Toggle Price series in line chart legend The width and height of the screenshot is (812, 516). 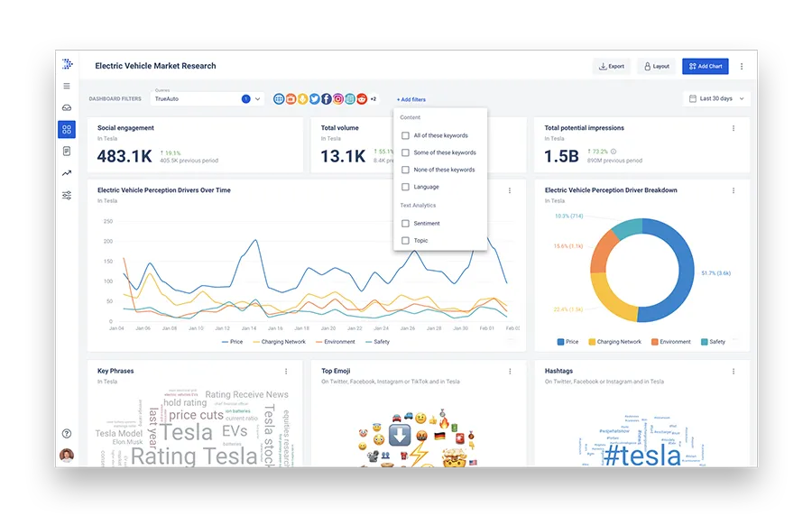(232, 342)
